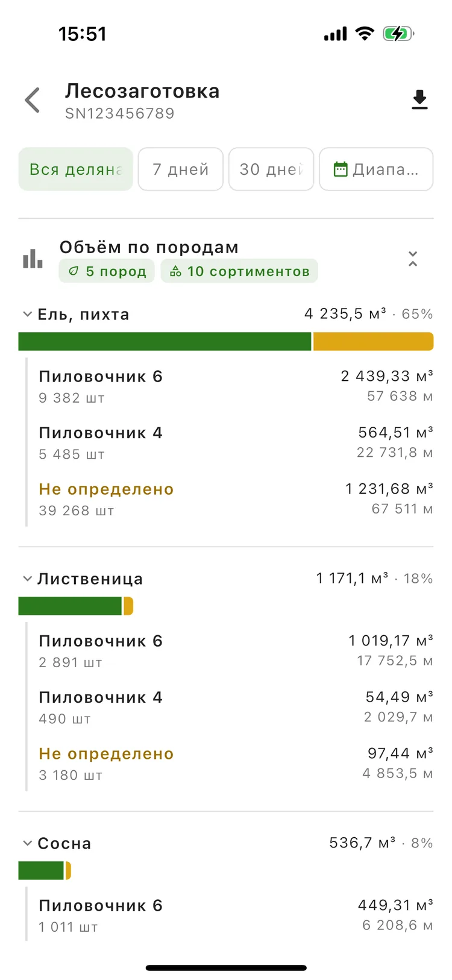Select the 30 дней period filter
Viewport: 452px width, 980px height.
coord(271,169)
